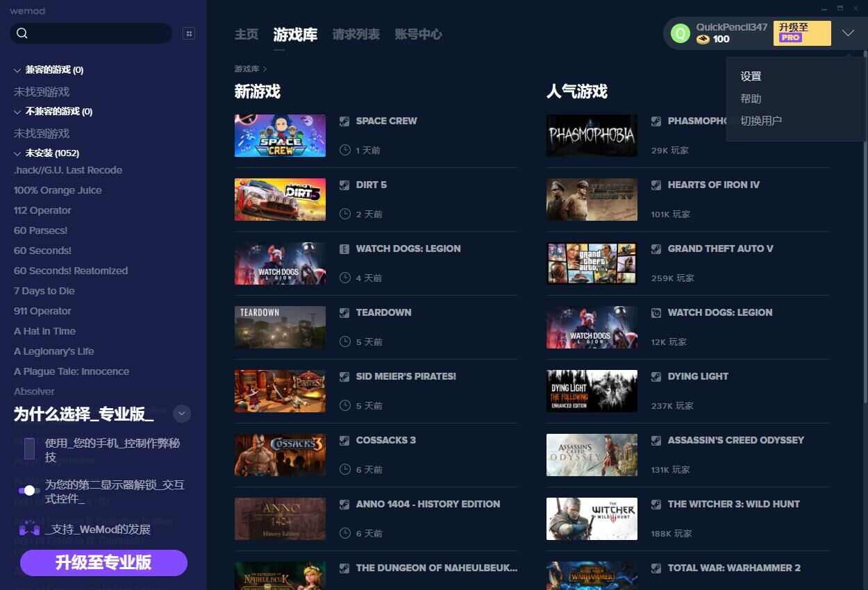
Task: Toggle the second display interactive controls switch
Action: pyautogui.click(x=27, y=490)
